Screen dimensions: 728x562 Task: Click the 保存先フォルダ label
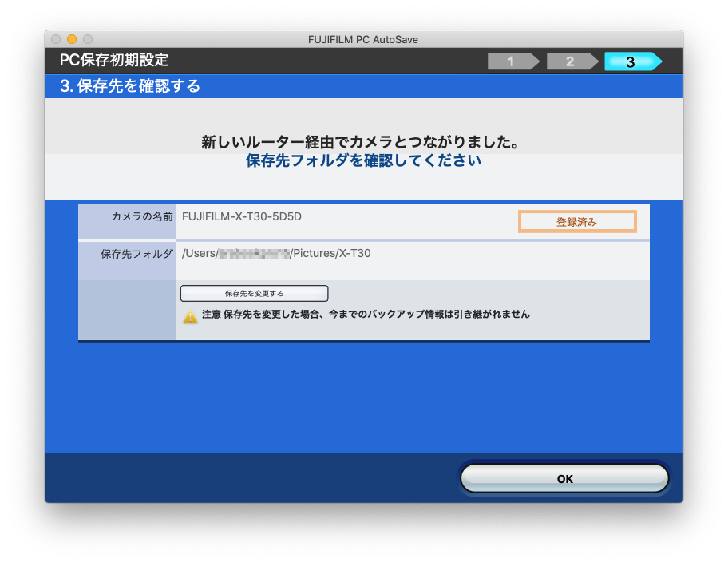coord(136,254)
